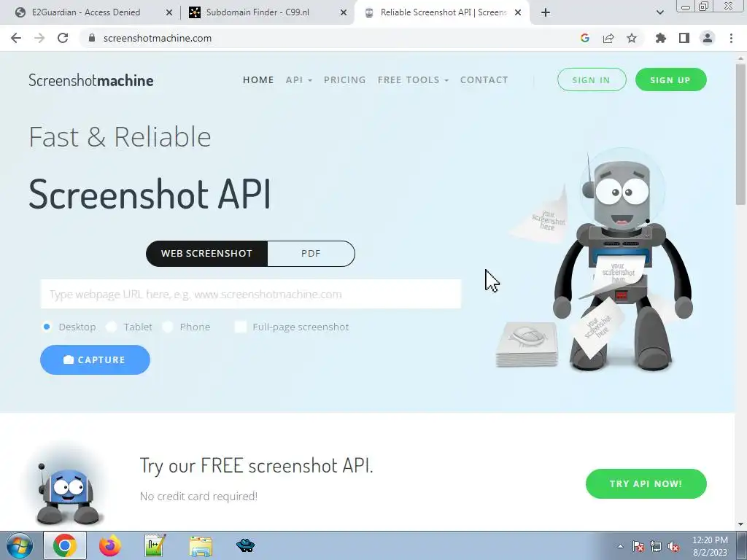
Task: Close the Reliable Screenshot API tab
Action: pos(518,12)
